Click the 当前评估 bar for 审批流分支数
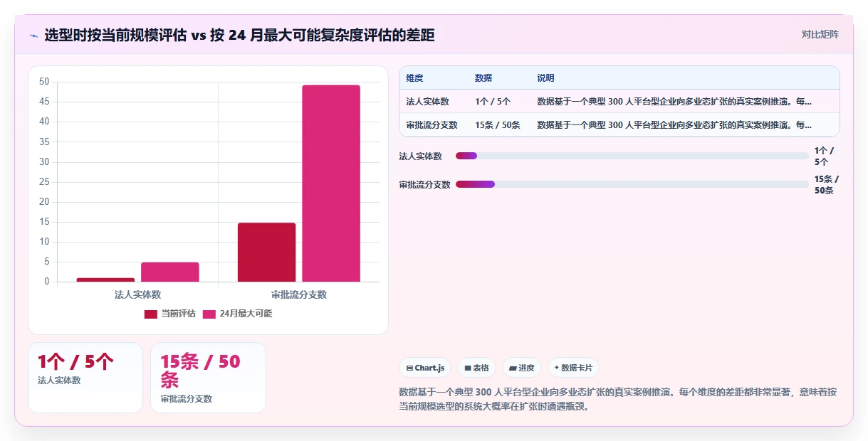Screen dimensions: 868x441 point(266,253)
